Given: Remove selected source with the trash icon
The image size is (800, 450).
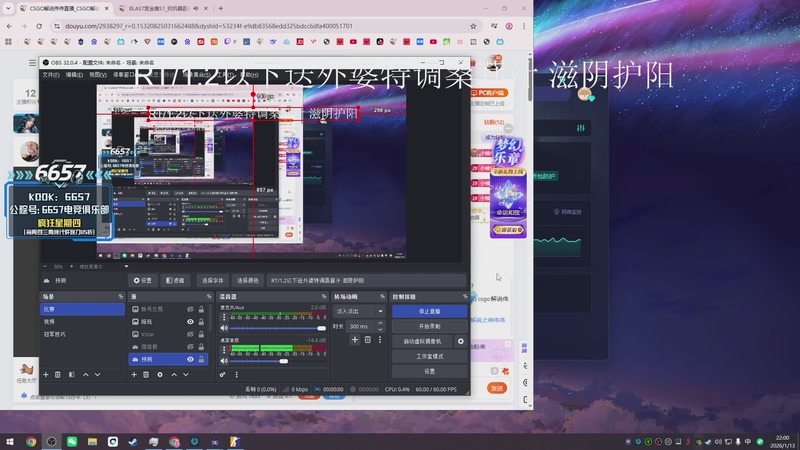Looking at the screenshot, I should pyautogui.click(x=146, y=374).
